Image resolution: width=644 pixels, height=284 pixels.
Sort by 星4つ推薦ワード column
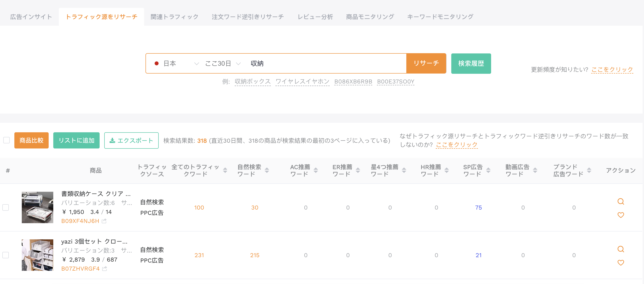click(x=404, y=170)
